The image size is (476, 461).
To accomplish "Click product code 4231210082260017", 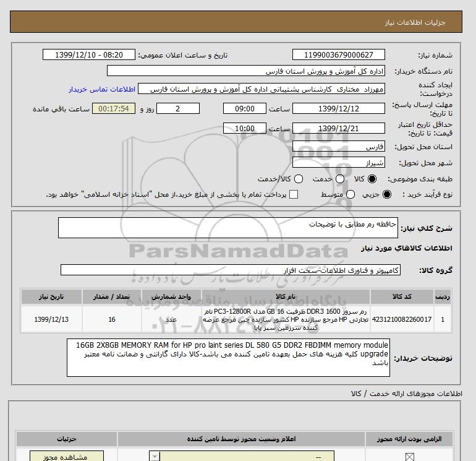I will [x=402, y=319].
